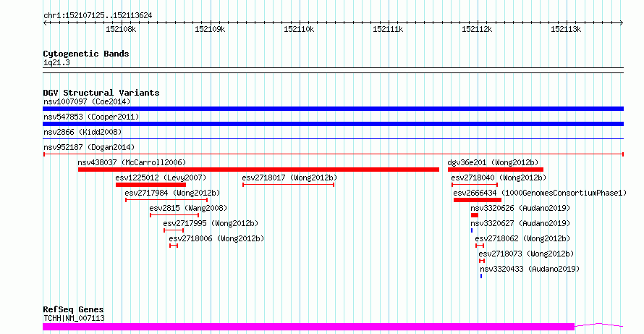Click the esv2717984 (Wong2012b) label text
The height and width of the screenshot is (334, 644).
(x=172, y=193)
